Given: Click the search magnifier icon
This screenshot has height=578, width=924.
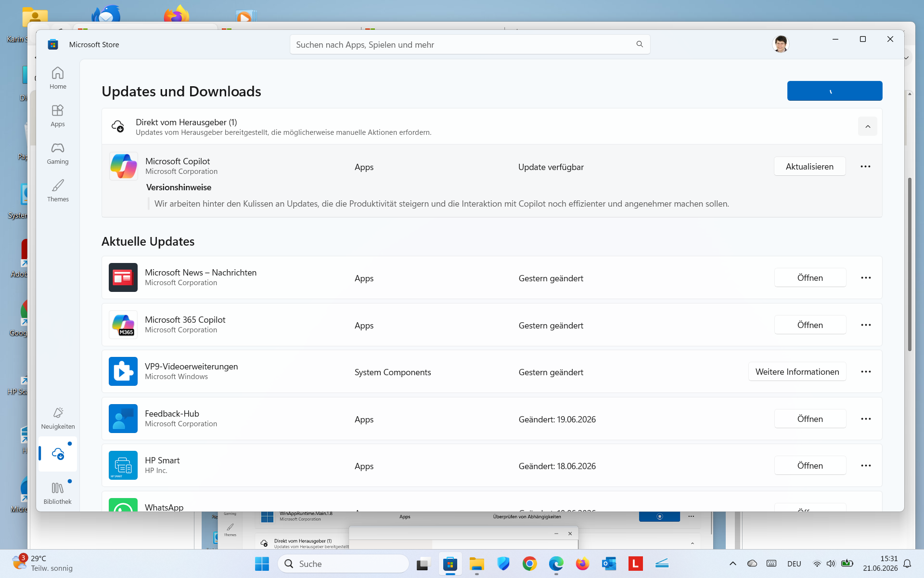Looking at the screenshot, I should [640, 44].
